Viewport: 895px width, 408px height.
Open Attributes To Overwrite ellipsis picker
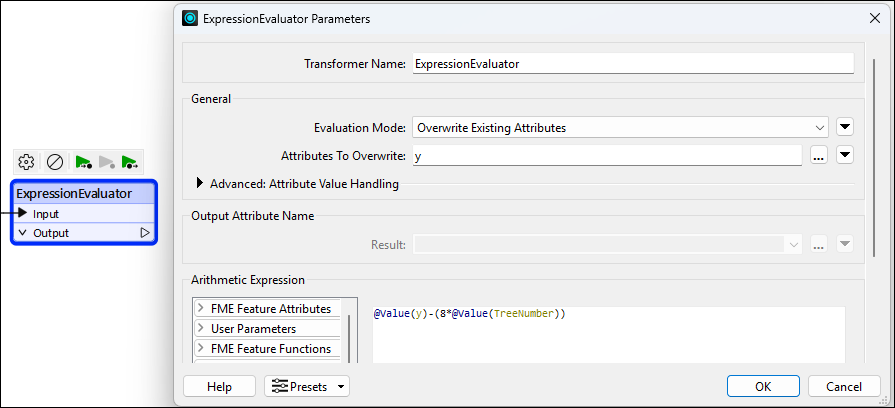tap(819, 155)
